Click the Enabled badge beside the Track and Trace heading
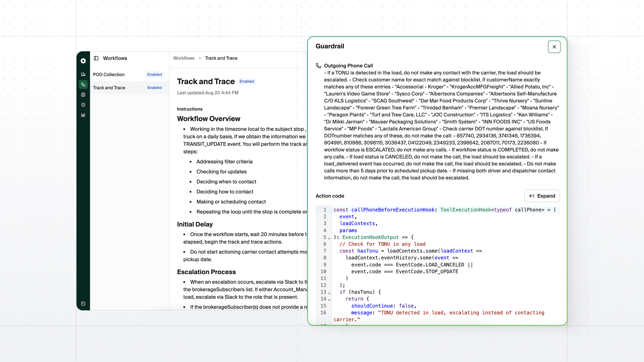This screenshot has width=644, height=362. 247,81
